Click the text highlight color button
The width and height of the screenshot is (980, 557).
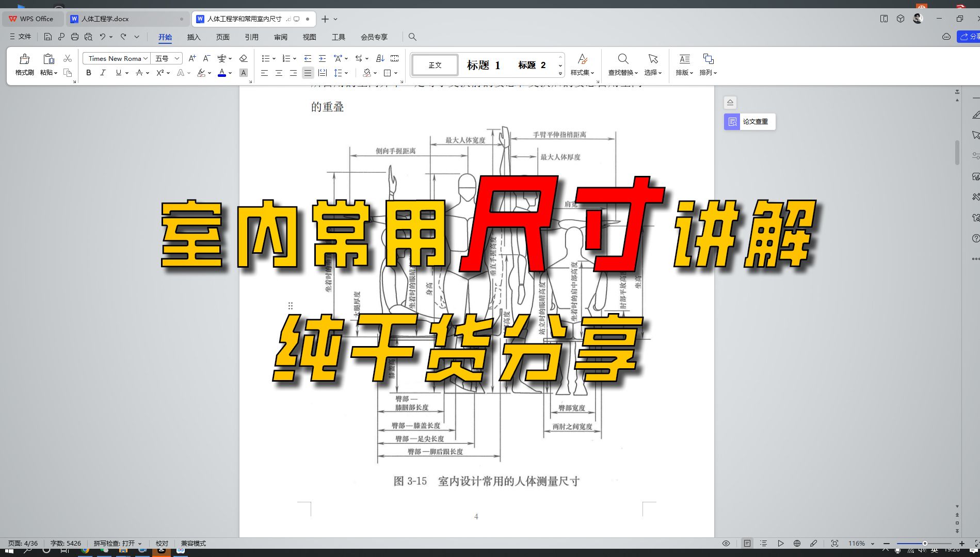201,73
